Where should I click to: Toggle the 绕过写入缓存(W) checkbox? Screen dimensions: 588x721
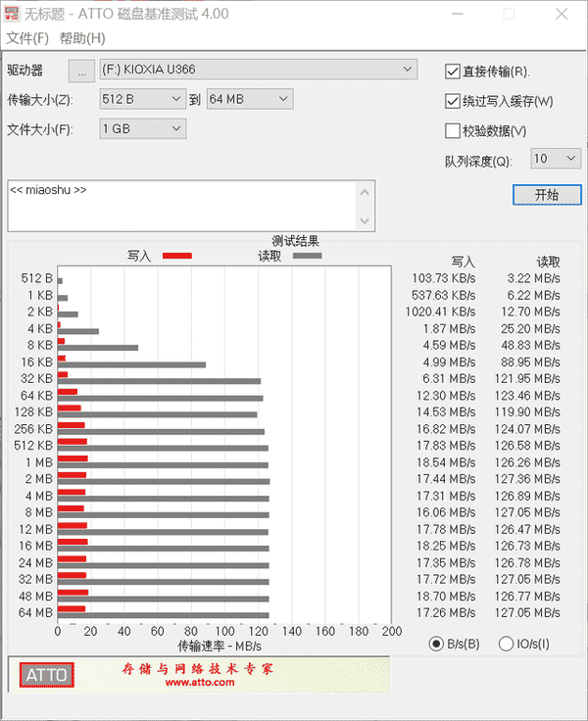click(453, 101)
